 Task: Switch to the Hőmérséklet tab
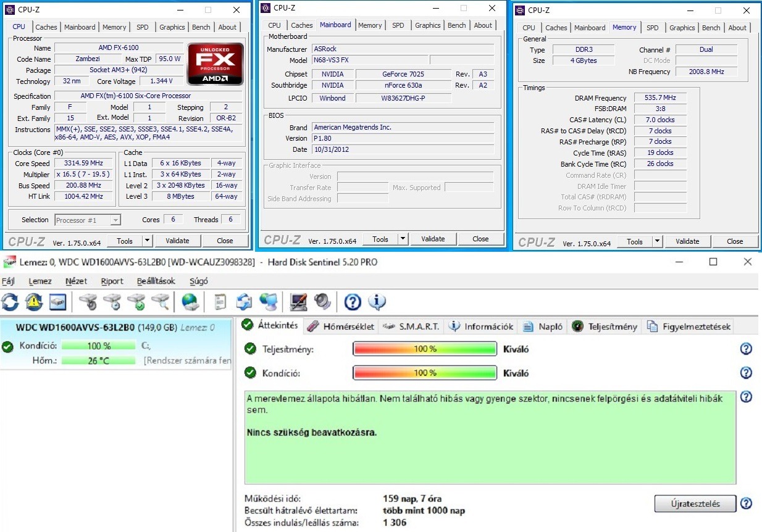tap(340, 326)
